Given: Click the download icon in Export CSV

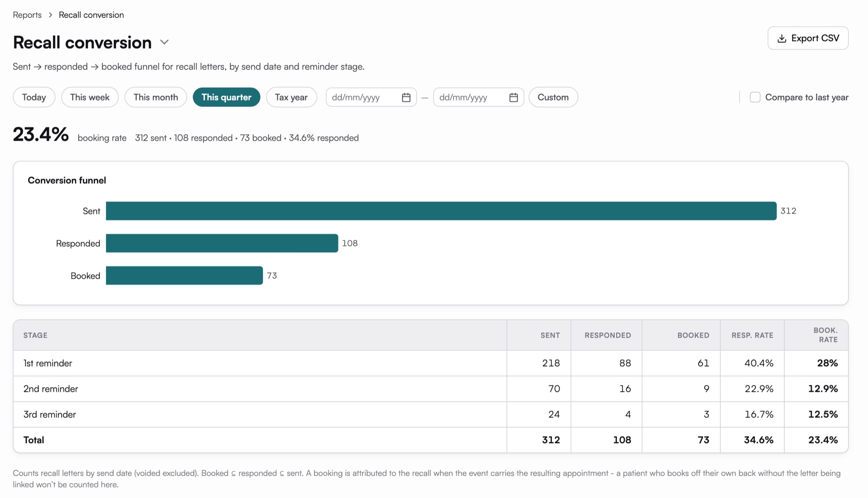Looking at the screenshot, I should tap(782, 38).
